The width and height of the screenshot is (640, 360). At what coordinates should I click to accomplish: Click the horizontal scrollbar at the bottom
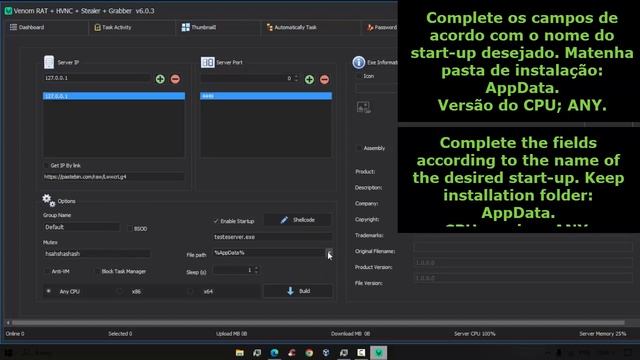coord(318,322)
